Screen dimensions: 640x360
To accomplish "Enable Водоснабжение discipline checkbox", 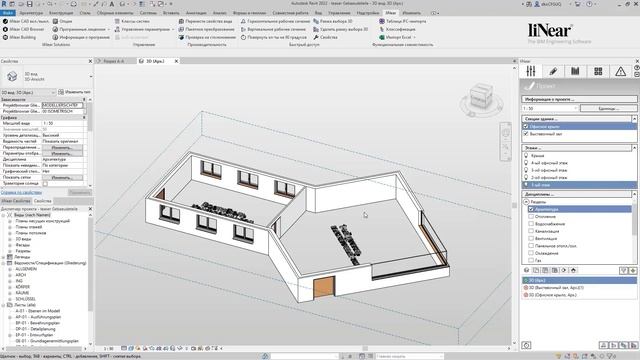I will [x=531, y=224].
